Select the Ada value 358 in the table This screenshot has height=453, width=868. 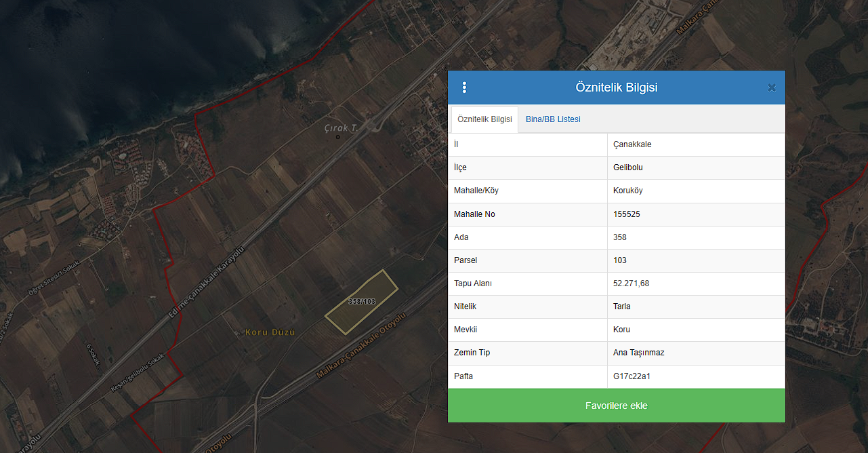click(x=620, y=237)
